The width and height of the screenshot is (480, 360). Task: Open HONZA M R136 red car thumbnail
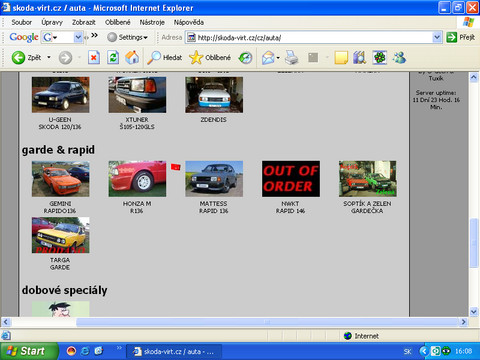pyautogui.click(x=137, y=179)
